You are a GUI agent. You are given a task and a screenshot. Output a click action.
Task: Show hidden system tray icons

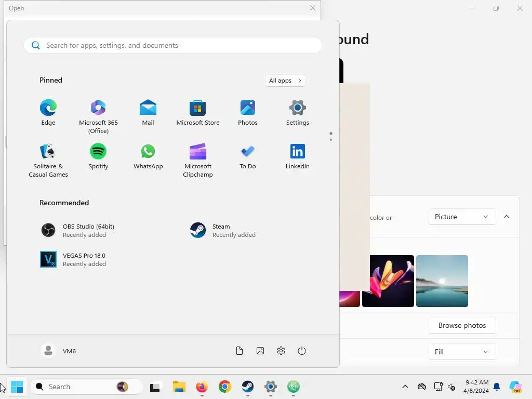click(x=405, y=387)
